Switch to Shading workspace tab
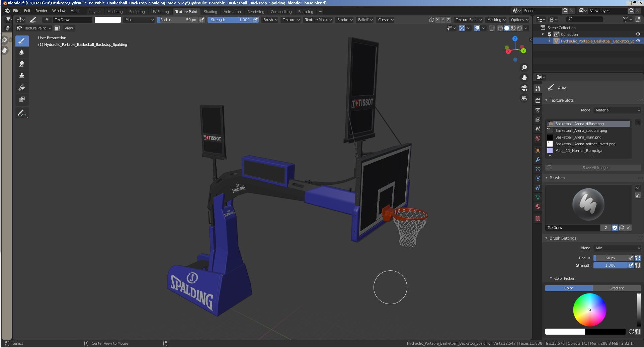Screen dimensions: 644x348 (x=211, y=11)
